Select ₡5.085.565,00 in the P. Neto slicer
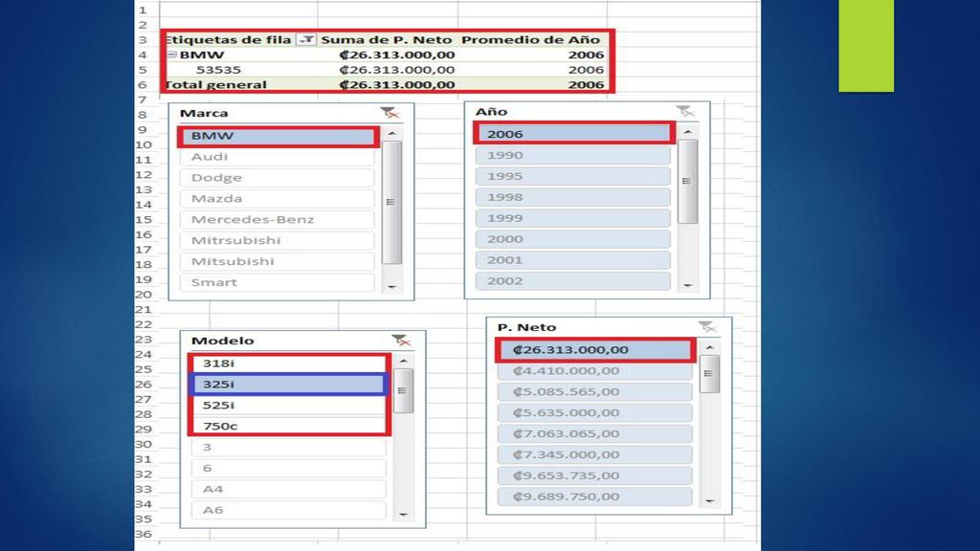 (595, 391)
